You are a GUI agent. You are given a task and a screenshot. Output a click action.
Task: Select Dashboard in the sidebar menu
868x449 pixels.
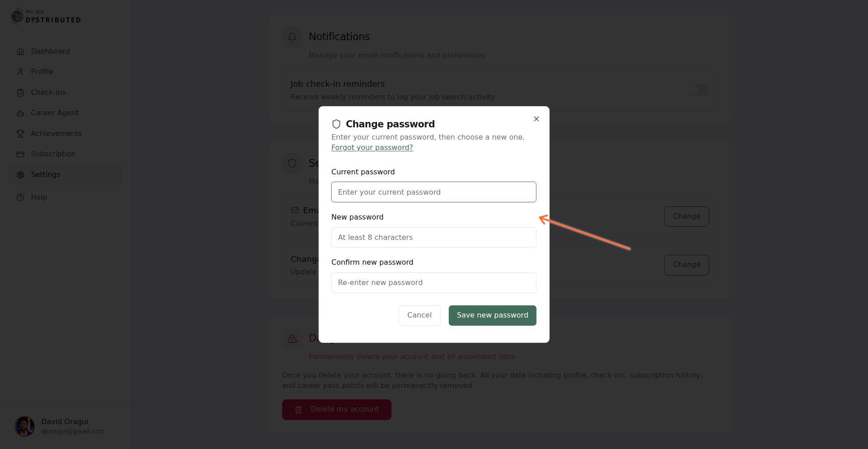click(50, 51)
